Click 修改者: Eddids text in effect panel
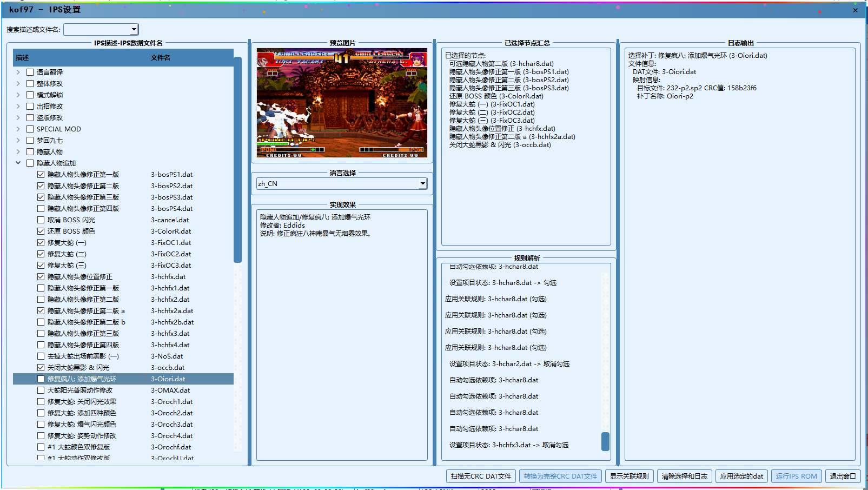Image resolution: width=868 pixels, height=490 pixels. pos(282,225)
